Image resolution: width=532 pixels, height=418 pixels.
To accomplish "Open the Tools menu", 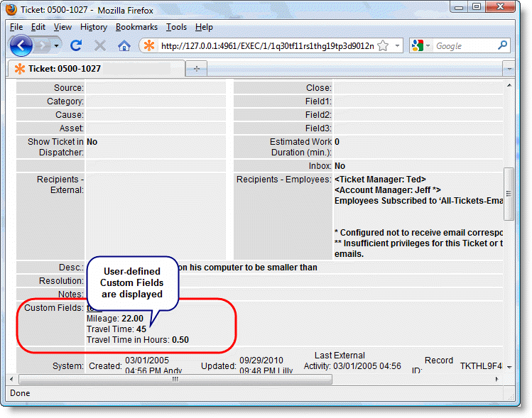I will (x=176, y=27).
